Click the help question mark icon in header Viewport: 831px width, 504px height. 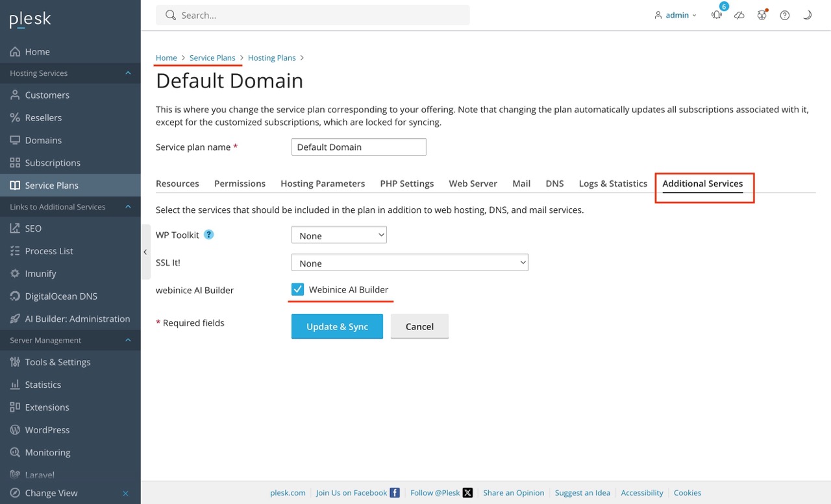pos(785,15)
